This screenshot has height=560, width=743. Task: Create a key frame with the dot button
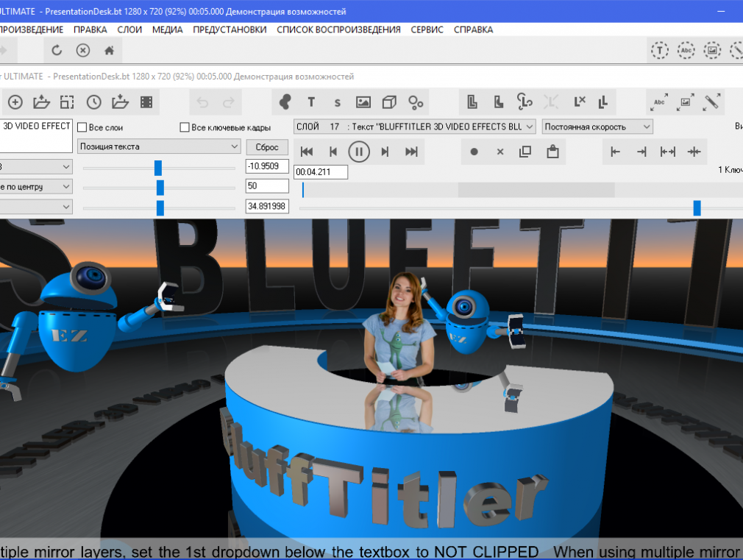[474, 152]
